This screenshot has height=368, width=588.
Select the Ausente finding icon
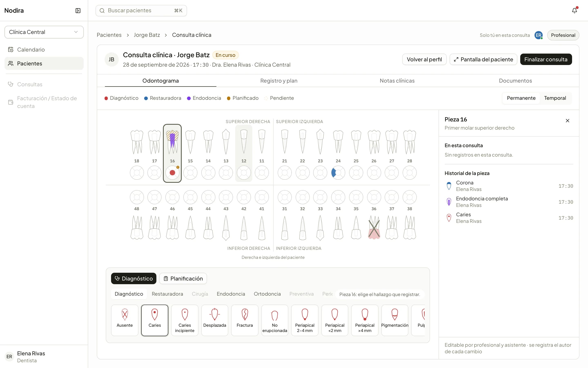tap(125, 314)
